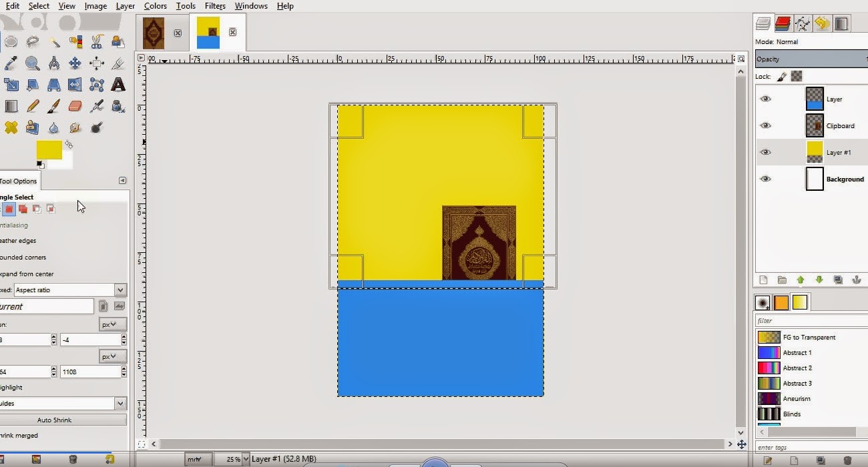The image size is (868, 467).
Task: Swap foreground and background colors
Action: pyautogui.click(x=68, y=144)
